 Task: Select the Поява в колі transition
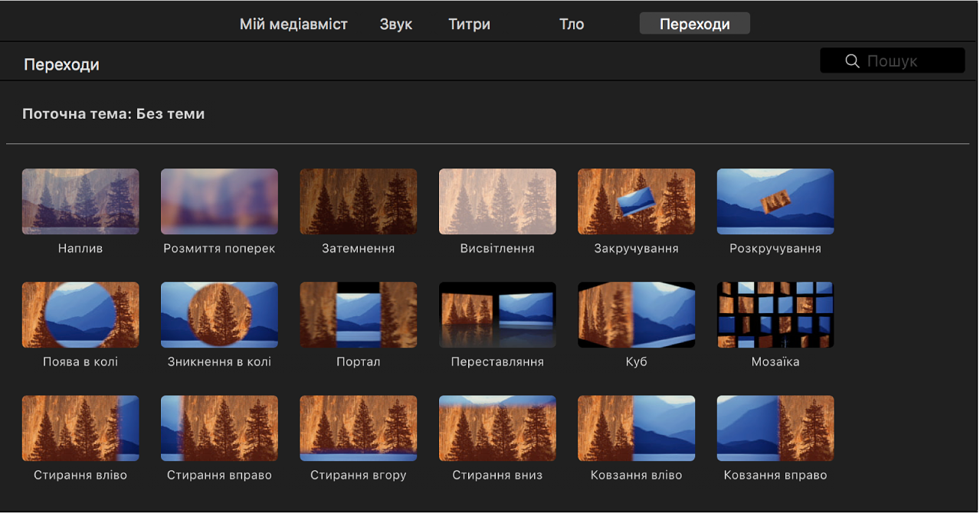pos(80,315)
